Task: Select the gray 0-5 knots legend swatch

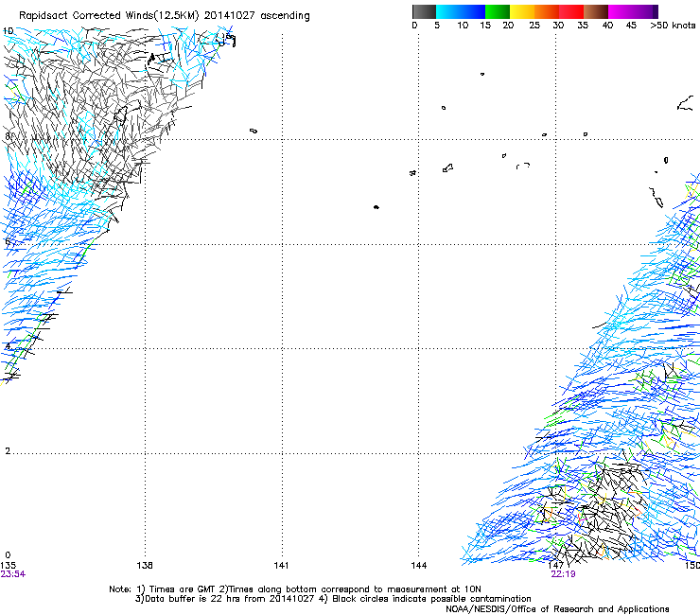Action: pyautogui.click(x=424, y=11)
